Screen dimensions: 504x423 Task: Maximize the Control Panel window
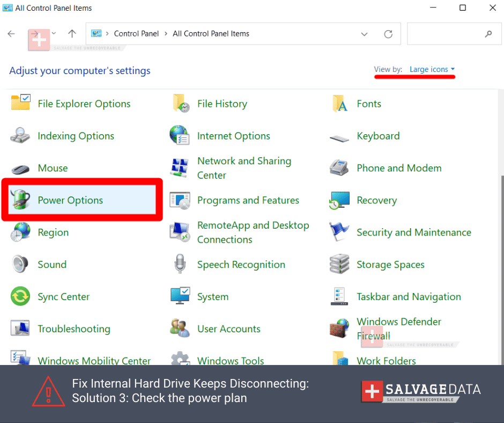(x=463, y=8)
